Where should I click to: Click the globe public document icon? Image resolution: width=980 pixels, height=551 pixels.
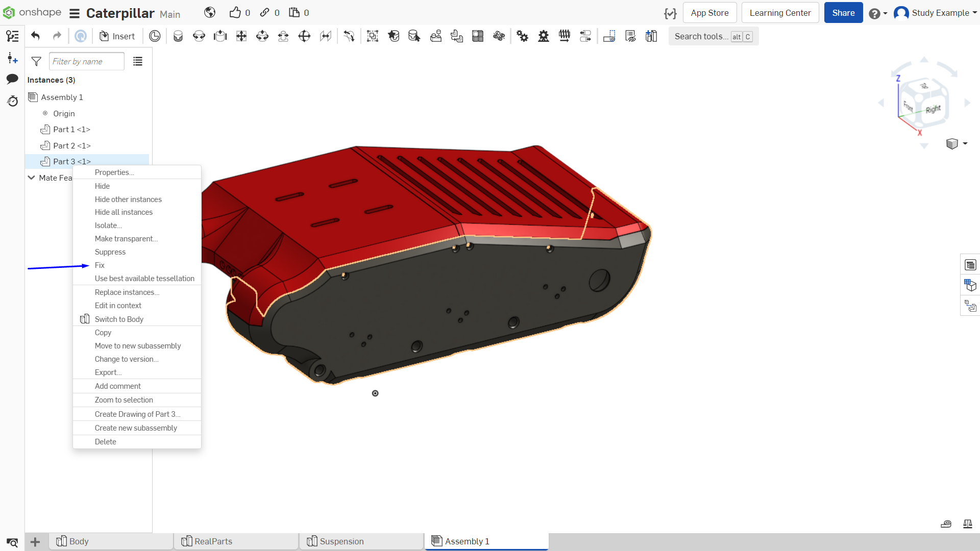210,13
